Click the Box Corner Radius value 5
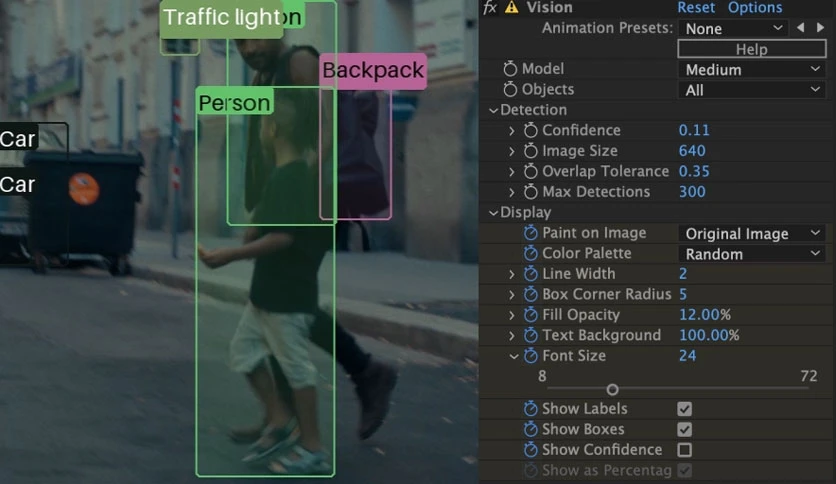 [682, 294]
